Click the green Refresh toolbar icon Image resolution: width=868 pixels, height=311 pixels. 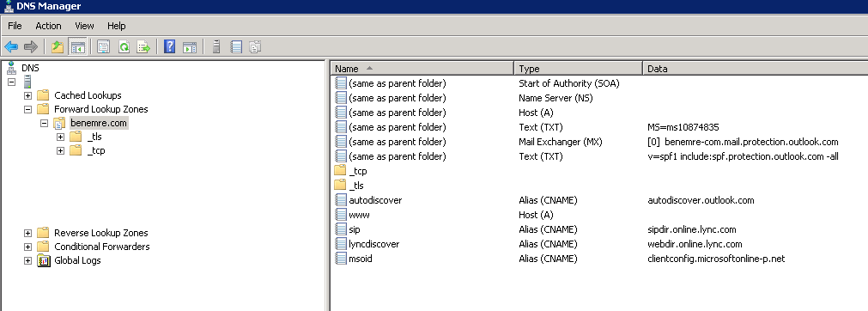tap(124, 47)
